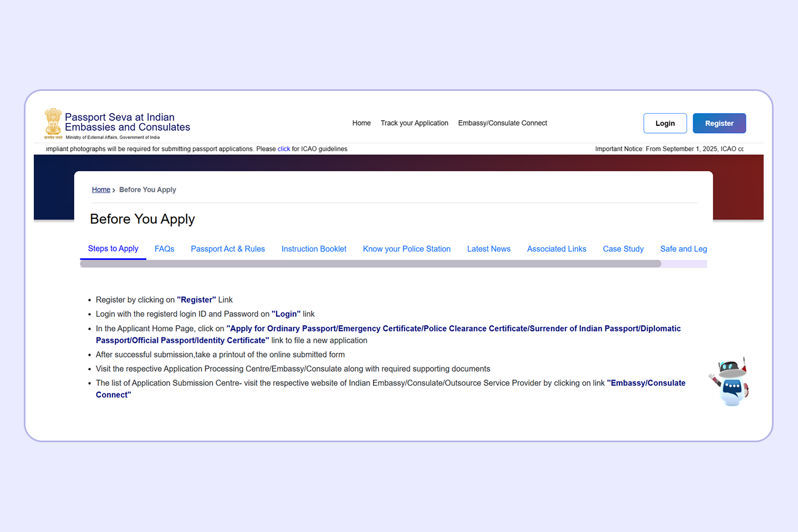Click the bold "Embassy/Consulate Connect" link in the last step

tap(391, 388)
